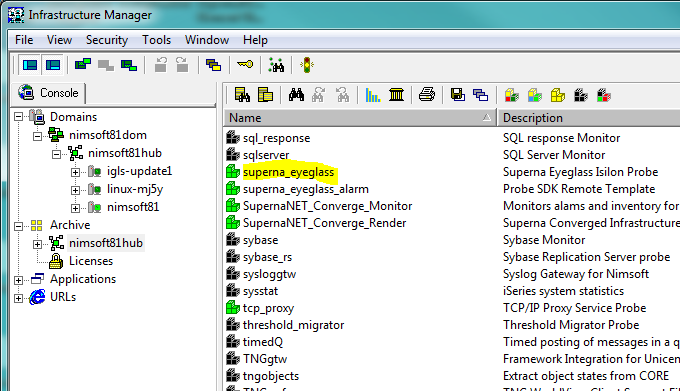Click the printer icon
Screen dimensions: 680x391
click(427, 94)
